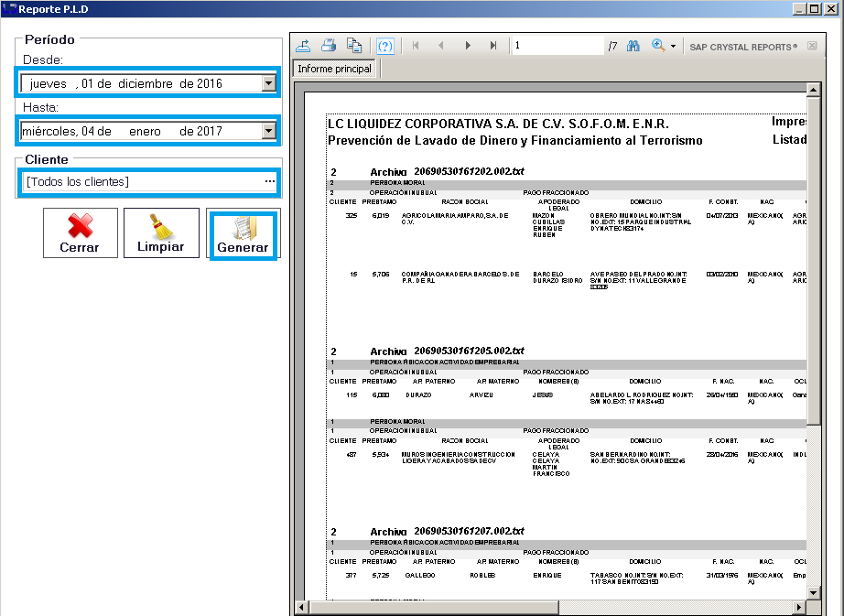Jump to last page of report
Screen dimensions: 844x616
coord(493,46)
